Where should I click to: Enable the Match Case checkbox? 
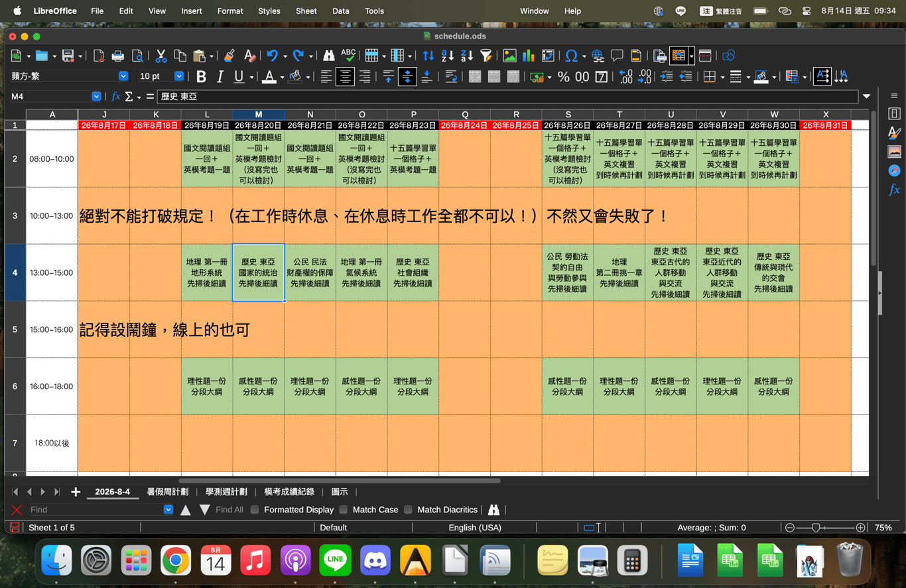[344, 510]
